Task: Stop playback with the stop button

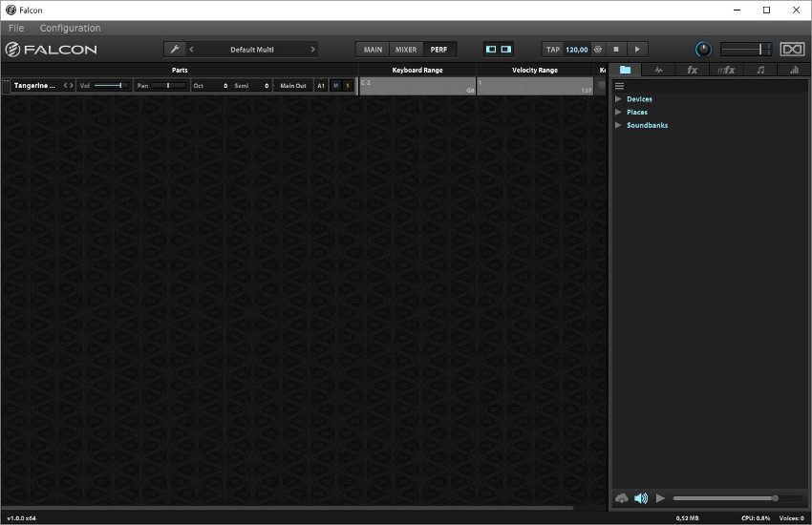Action: pos(616,49)
